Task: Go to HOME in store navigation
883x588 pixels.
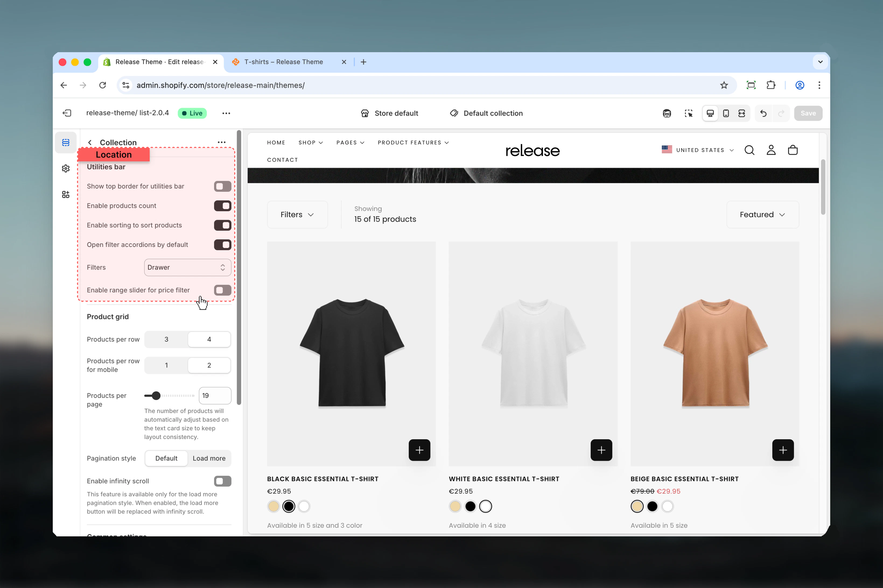Action: 276,143
